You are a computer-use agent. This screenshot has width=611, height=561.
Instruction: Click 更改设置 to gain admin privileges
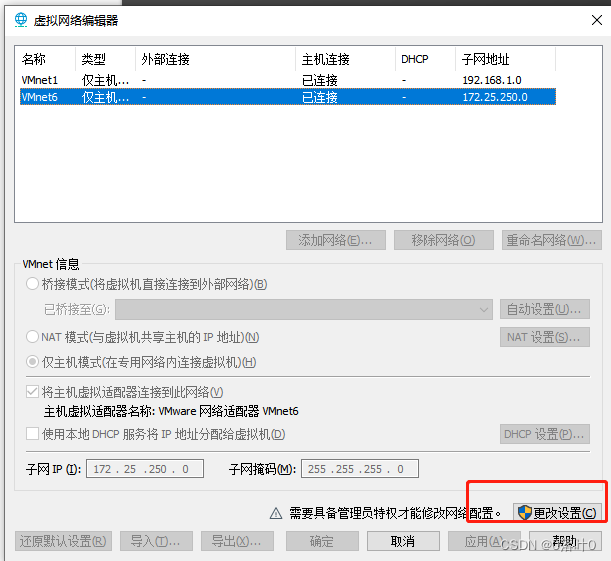pyautogui.click(x=557, y=513)
